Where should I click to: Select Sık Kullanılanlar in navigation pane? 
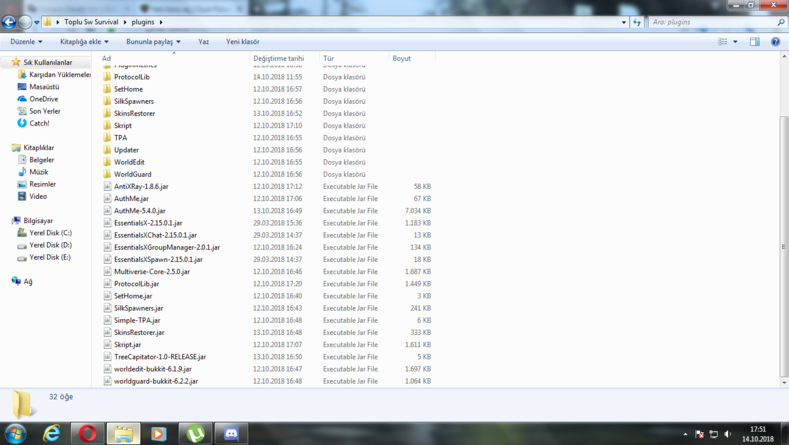pyautogui.click(x=47, y=62)
